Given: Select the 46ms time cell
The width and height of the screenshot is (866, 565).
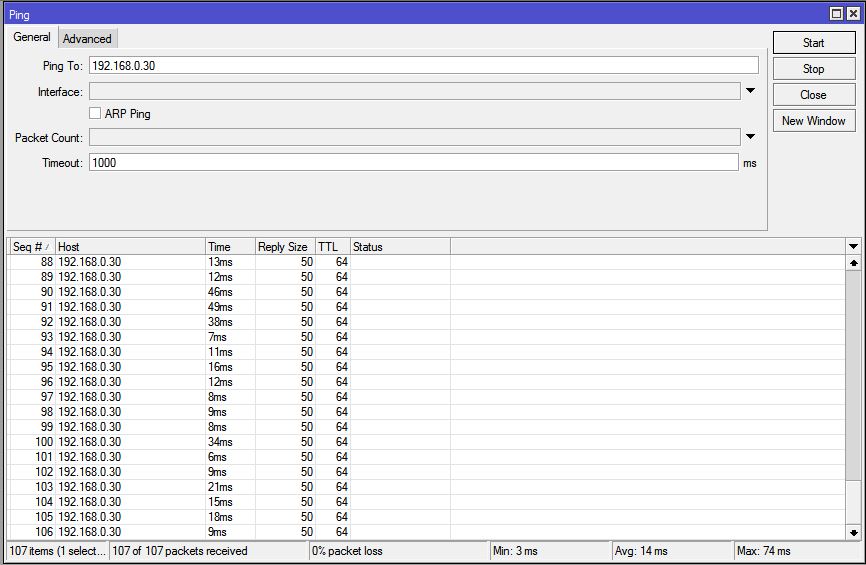Looking at the screenshot, I should click(230, 292).
